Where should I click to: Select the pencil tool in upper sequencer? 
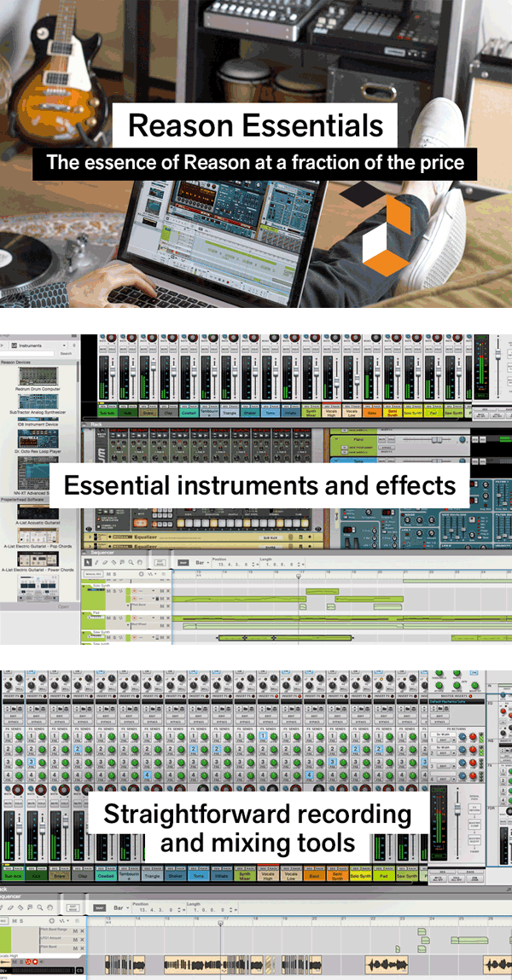pyautogui.click(x=97, y=563)
